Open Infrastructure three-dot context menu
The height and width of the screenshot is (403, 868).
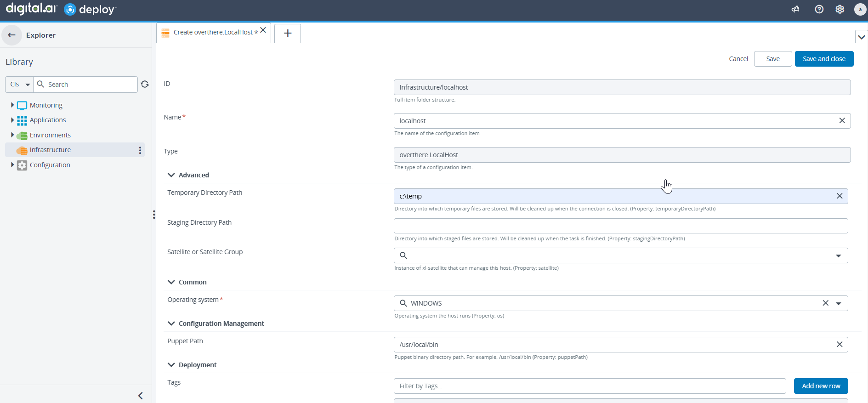click(140, 150)
